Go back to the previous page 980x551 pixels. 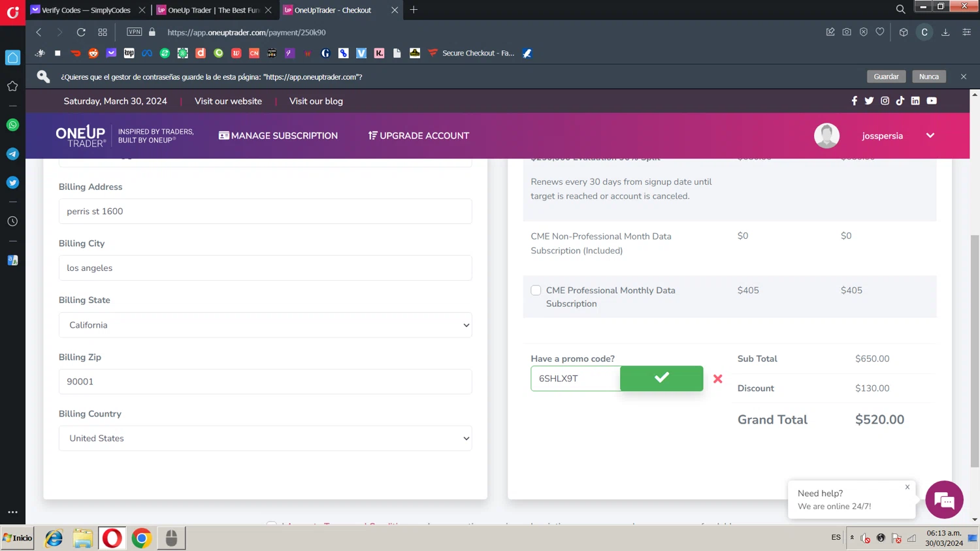pyautogui.click(x=39, y=32)
